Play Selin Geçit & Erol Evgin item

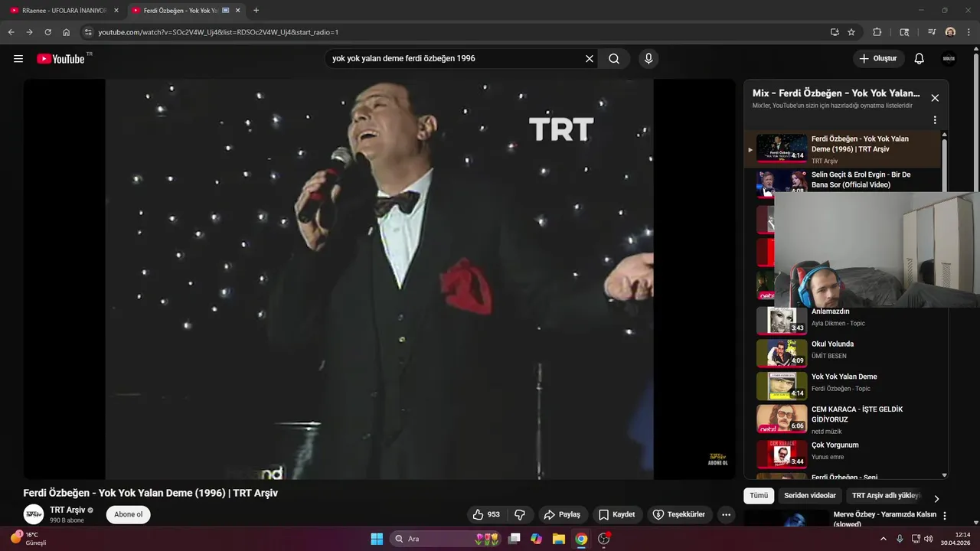[842, 181]
